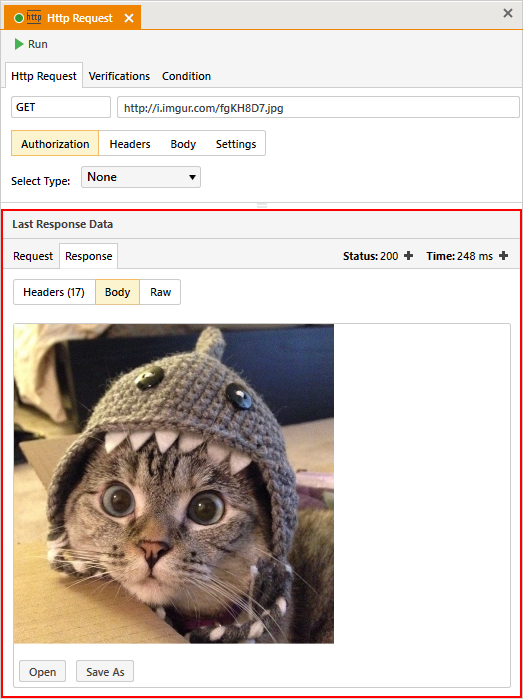The image size is (523, 699).
Task: Click the cat image preview
Action: tap(174, 484)
